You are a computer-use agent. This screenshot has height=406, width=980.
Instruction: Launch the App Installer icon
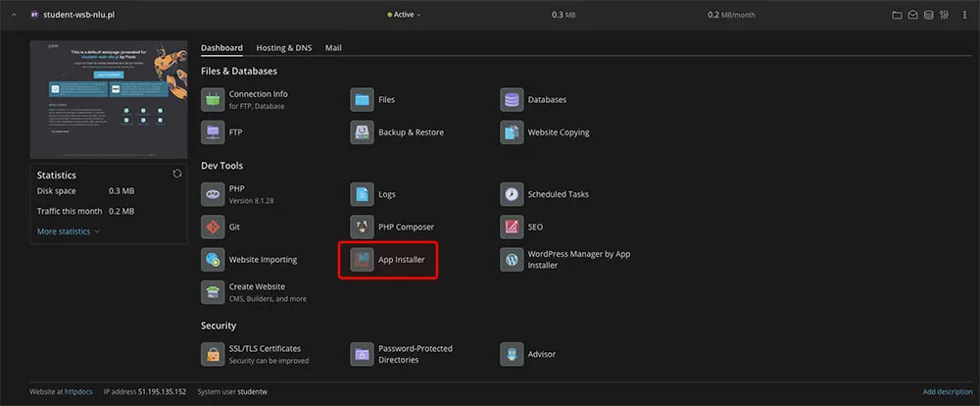(x=362, y=259)
